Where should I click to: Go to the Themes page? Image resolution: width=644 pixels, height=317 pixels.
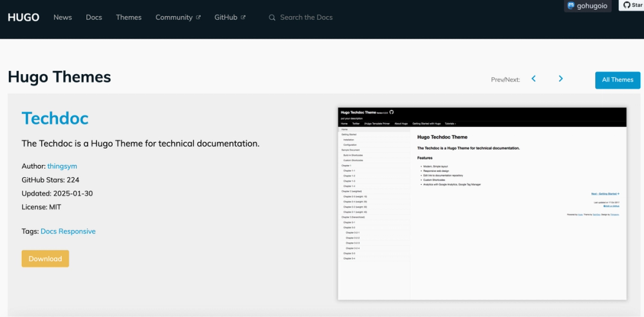129,17
